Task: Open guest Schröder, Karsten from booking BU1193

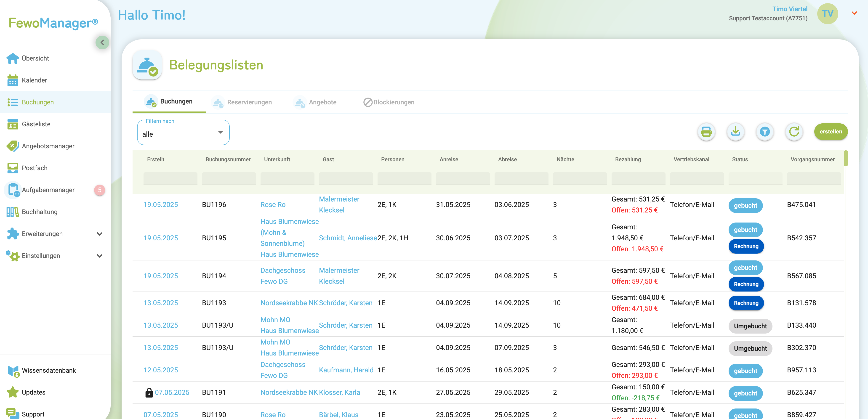Action: pos(346,302)
